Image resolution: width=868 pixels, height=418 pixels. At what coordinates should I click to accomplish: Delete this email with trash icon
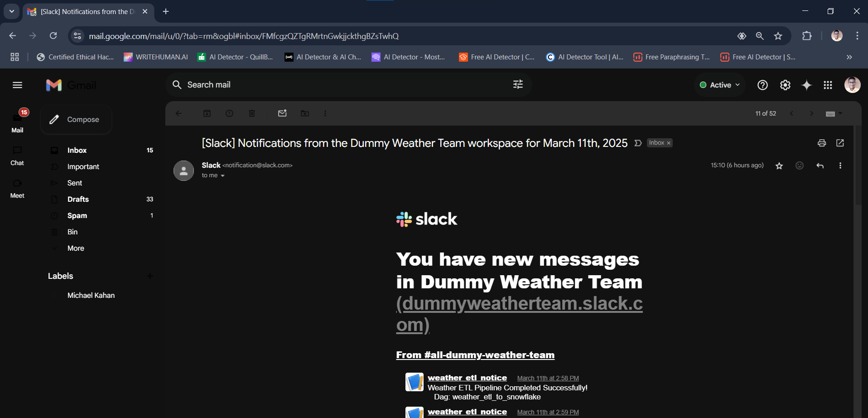(252, 113)
